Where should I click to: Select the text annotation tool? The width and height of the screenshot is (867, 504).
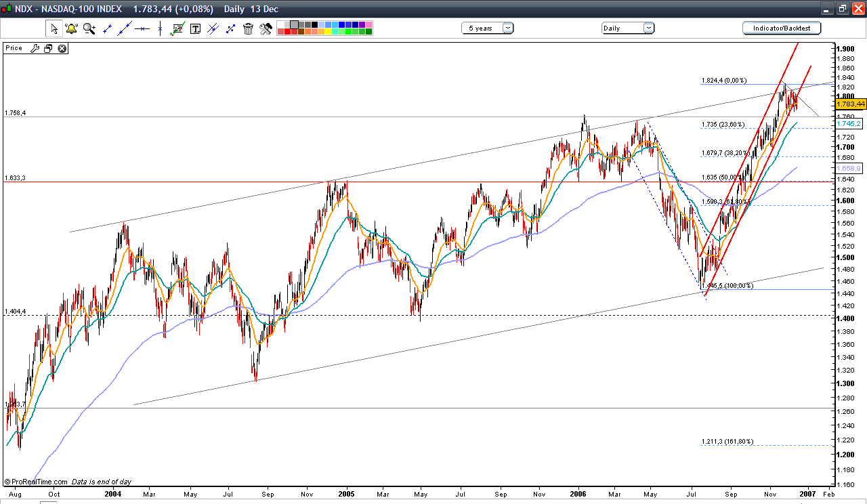[196, 28]
